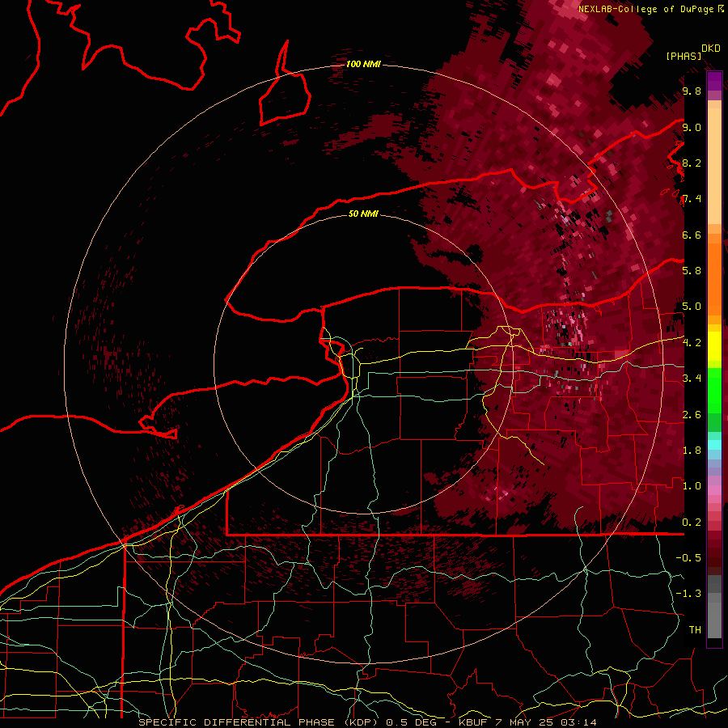Select the bright green segment of the color bar
728x728 pixels.
(714, 392)
